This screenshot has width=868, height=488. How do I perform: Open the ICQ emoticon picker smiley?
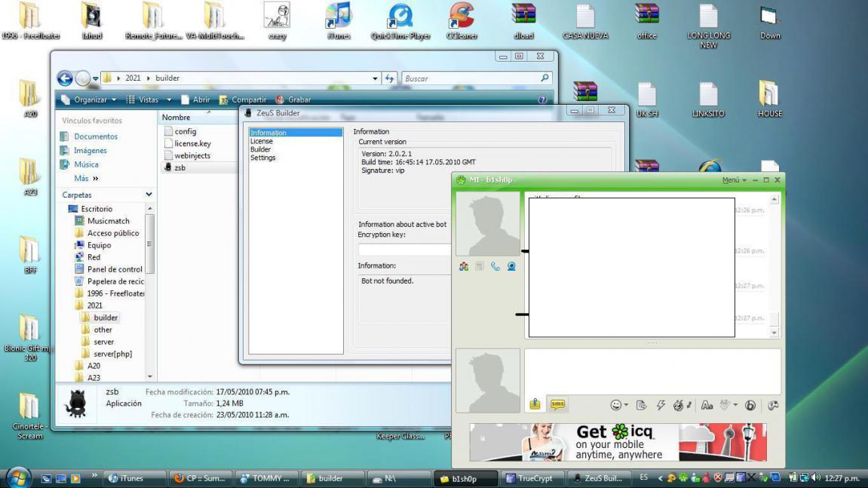point(615,405)
